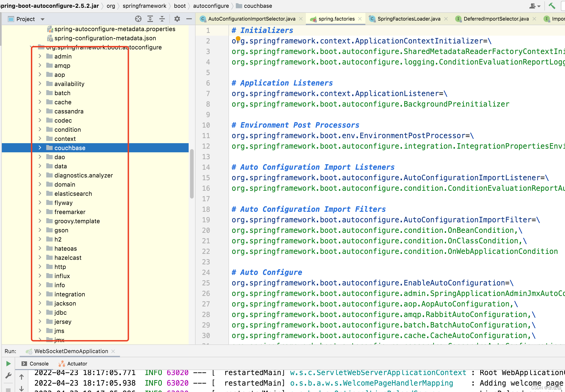
Task: Expand the elasticsearch folder node
Action: point(40,193)
